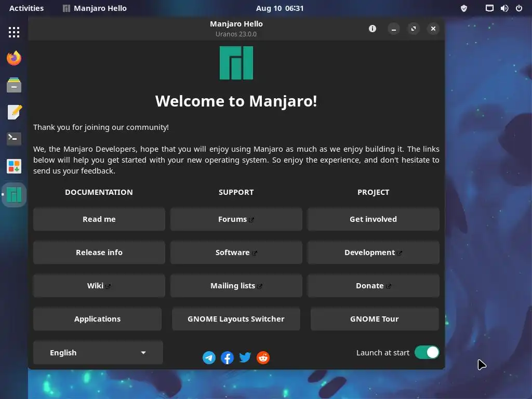Open the Text Editor dock icon
532x399 pixels.
14,112
